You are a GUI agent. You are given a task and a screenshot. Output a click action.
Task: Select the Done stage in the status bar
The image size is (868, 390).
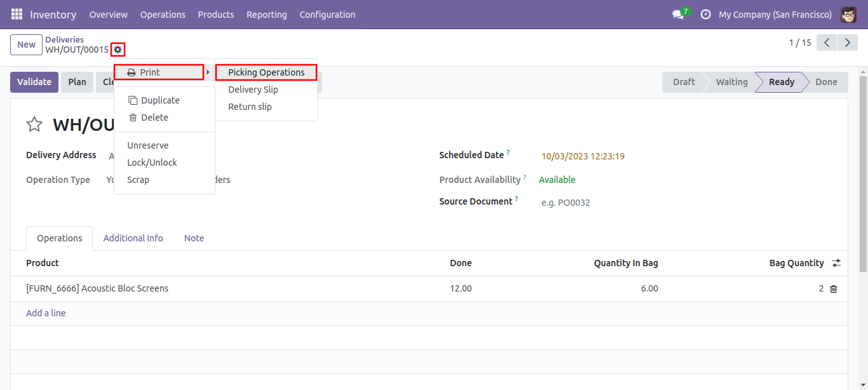pyautogui.click(x=826, y=82)
